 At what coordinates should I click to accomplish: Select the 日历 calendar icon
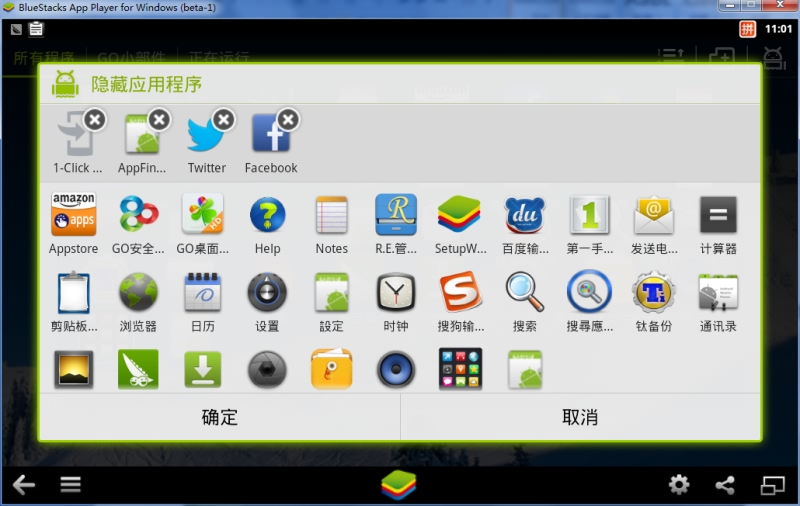pyautogui.click(x=203, y=292)
